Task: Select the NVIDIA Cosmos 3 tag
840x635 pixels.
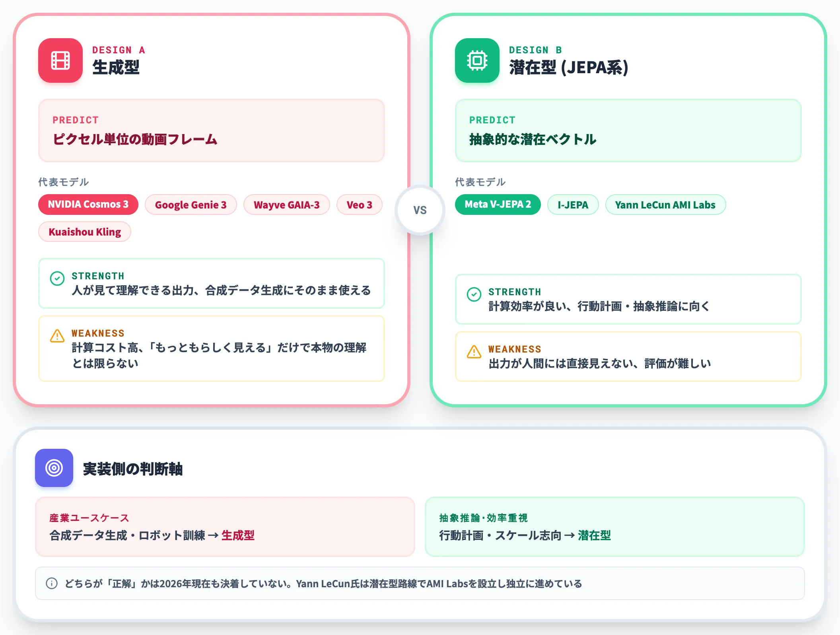Action: [x=88, y=205]
